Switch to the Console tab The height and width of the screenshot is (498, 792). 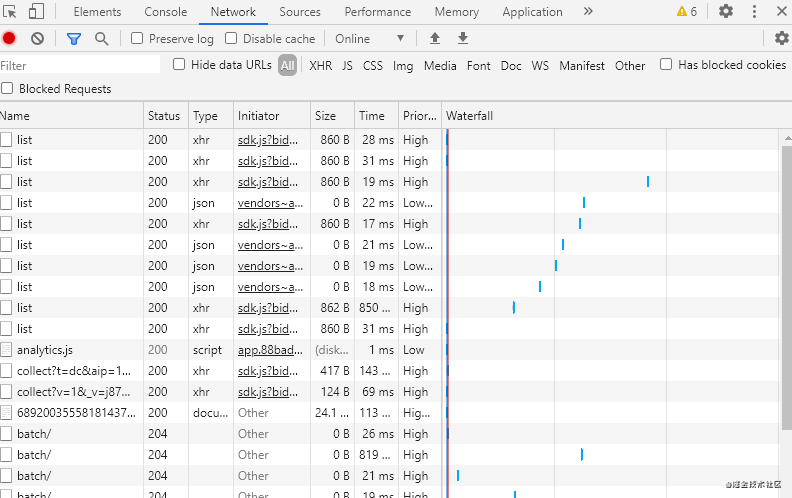click(166, 12)
